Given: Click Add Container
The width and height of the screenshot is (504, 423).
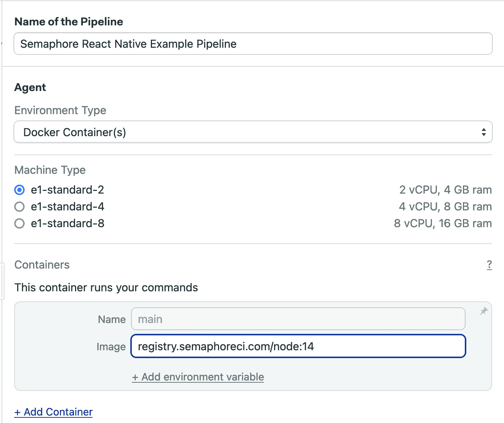Looking at the screenshot, I should tap(53, 412).
